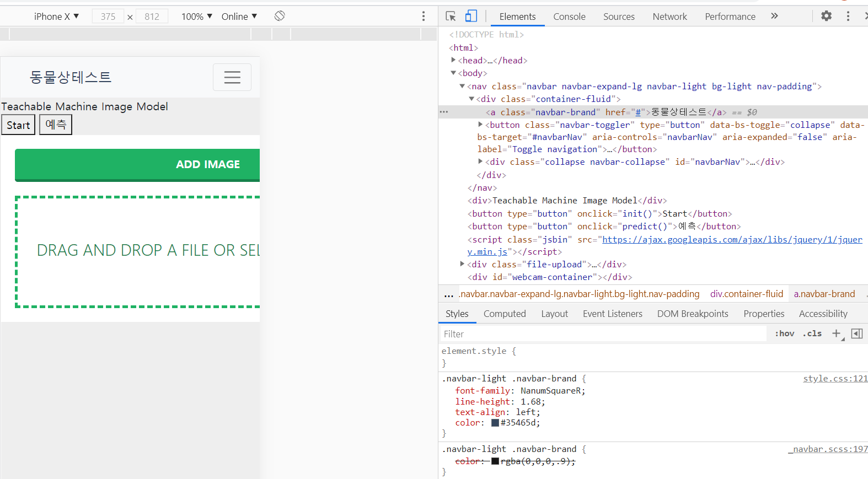
Task: Click the Start button on page
Action: click(18, 125)
